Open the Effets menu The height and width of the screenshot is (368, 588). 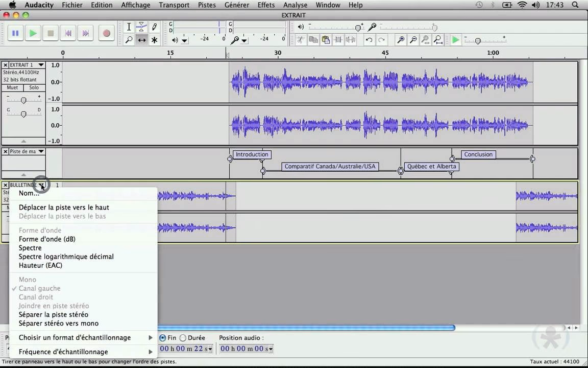tap(266, 5)
